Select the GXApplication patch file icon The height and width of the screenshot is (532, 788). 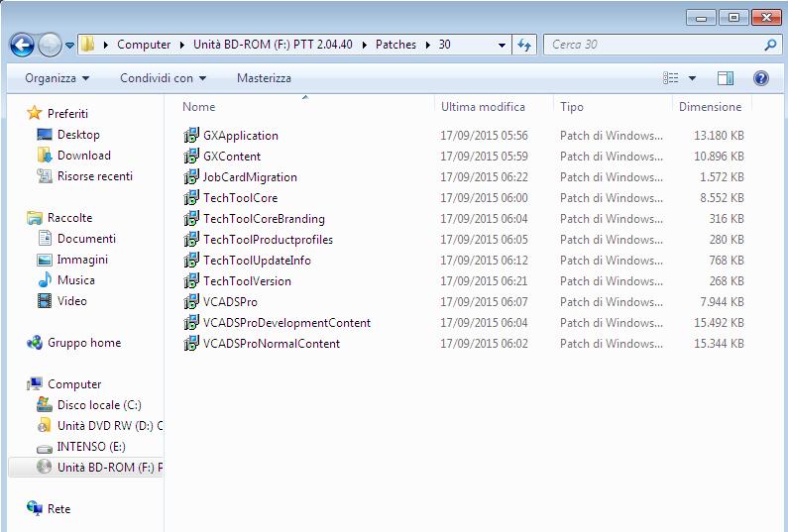click(x=191, y=135)
